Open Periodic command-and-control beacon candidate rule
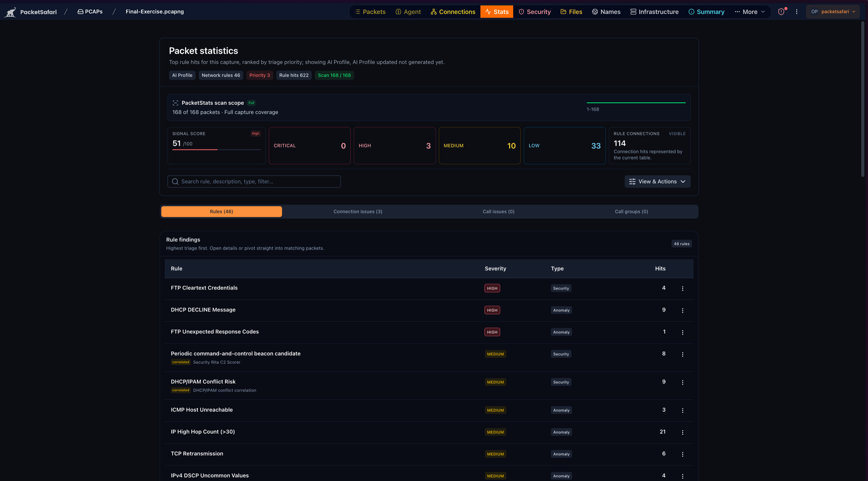Viewport: 868px width, 481px height. 235,353
